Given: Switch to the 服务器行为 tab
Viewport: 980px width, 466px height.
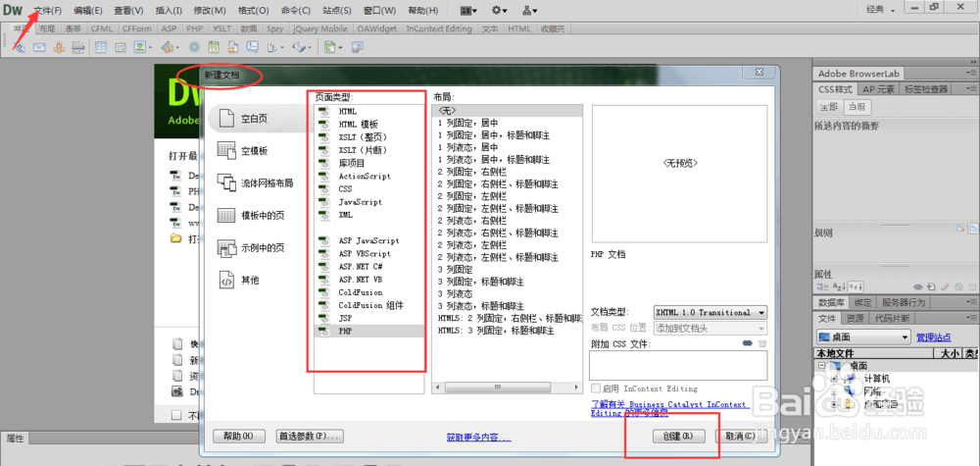Looking at the screenshot, I should [x=904, y=303].
